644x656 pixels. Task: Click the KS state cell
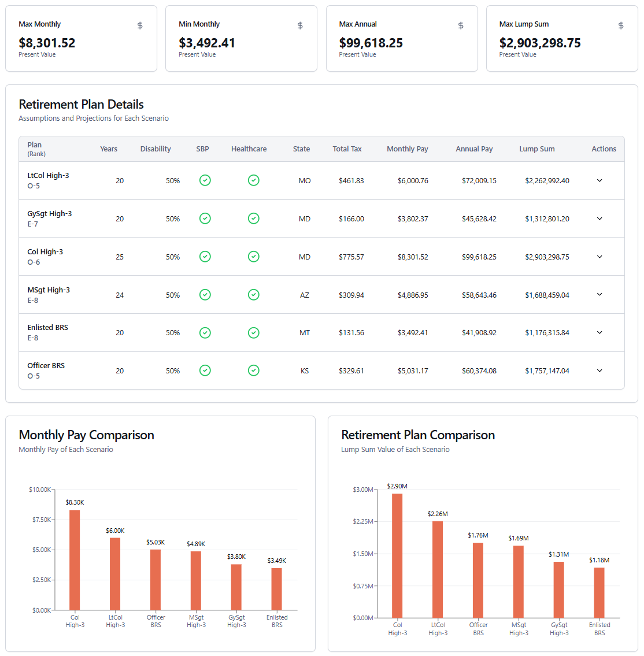[x=305, y=370]
